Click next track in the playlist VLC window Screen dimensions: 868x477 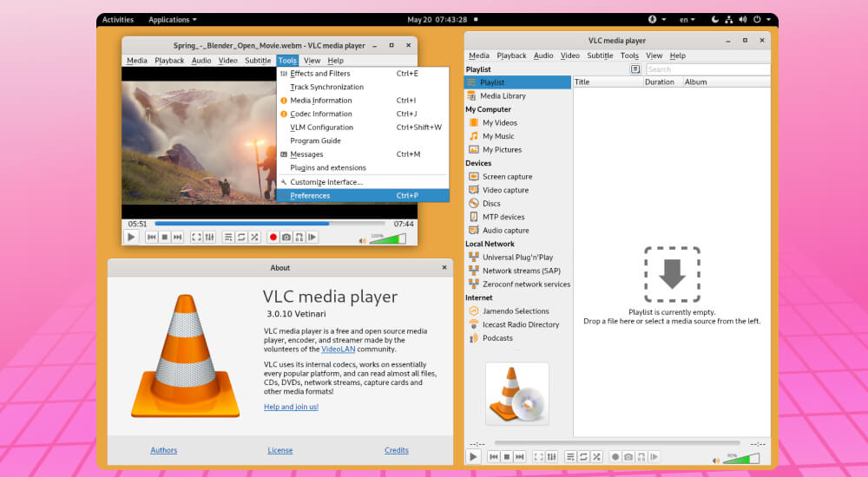point(520,456)
